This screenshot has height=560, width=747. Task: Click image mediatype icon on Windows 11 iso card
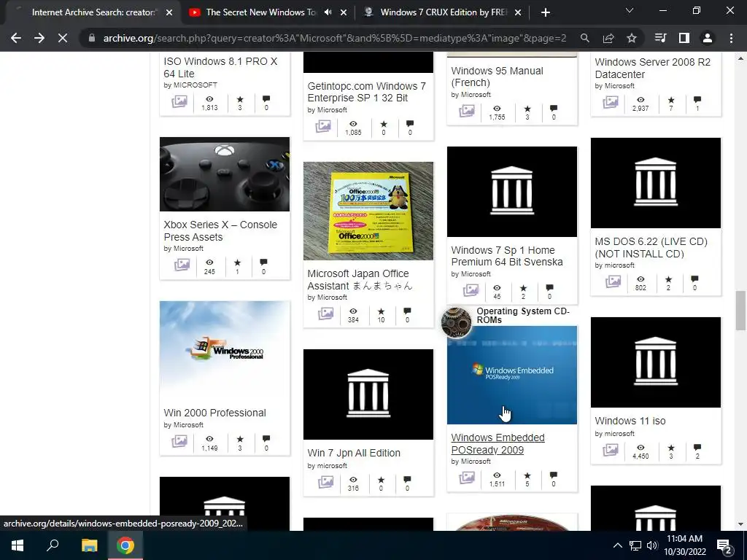611,449
